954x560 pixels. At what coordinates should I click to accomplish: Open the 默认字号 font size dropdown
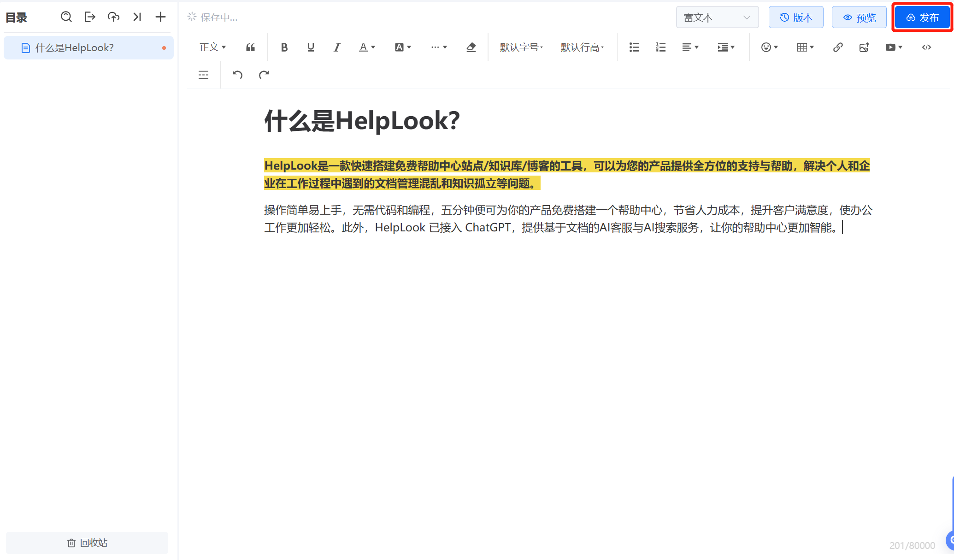click(x=521, y=47)
